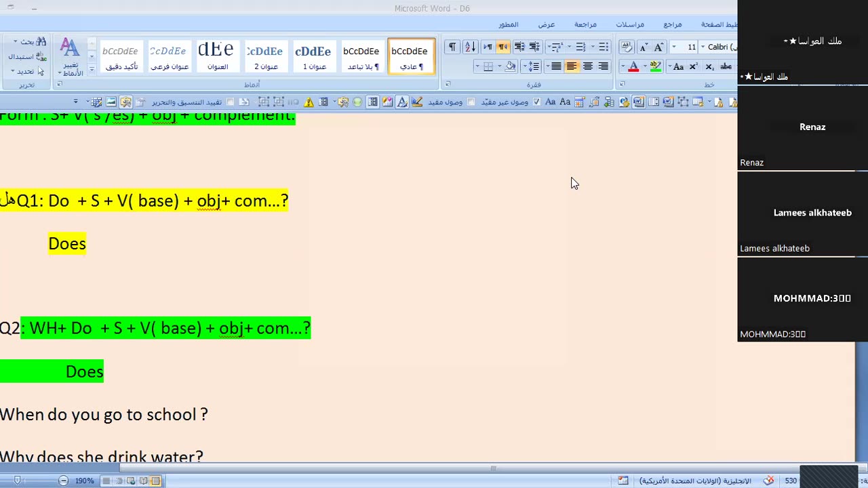The image size is (868, 488).
Task: Click the green circle toolbar icon
Action: point(357,102)
